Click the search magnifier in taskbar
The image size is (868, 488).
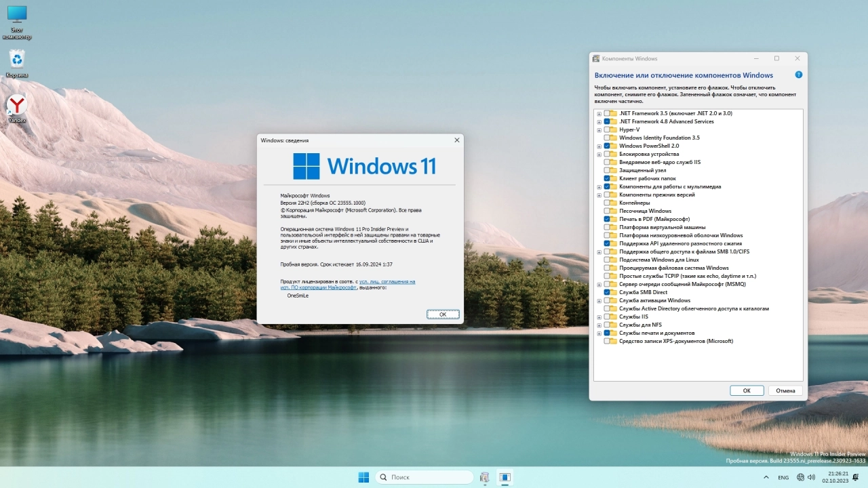(383, 477)
